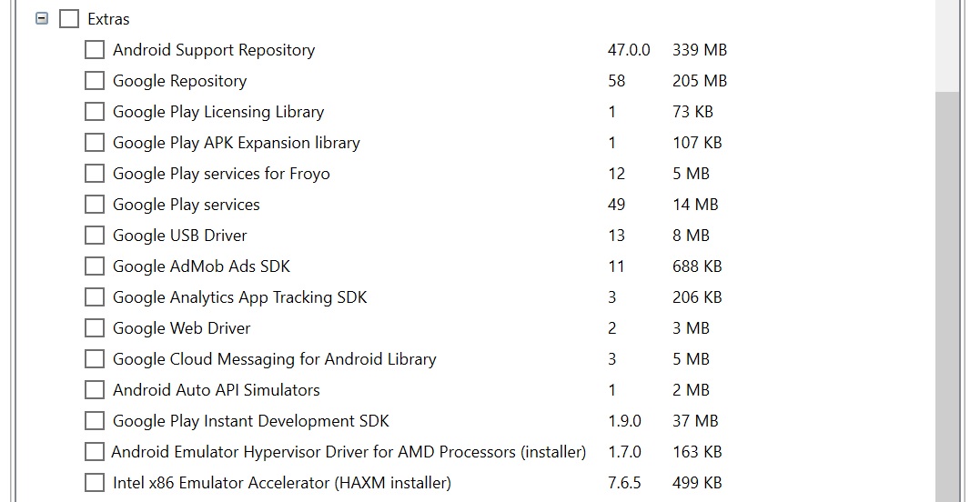Check the Google USB Driver box
Image resolution: width=980 pixels, height=502 pixels.
95,235
